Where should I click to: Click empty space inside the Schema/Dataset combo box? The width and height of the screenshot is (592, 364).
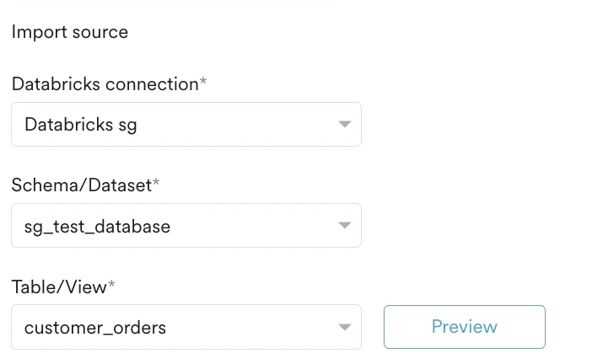click(253, 226)
